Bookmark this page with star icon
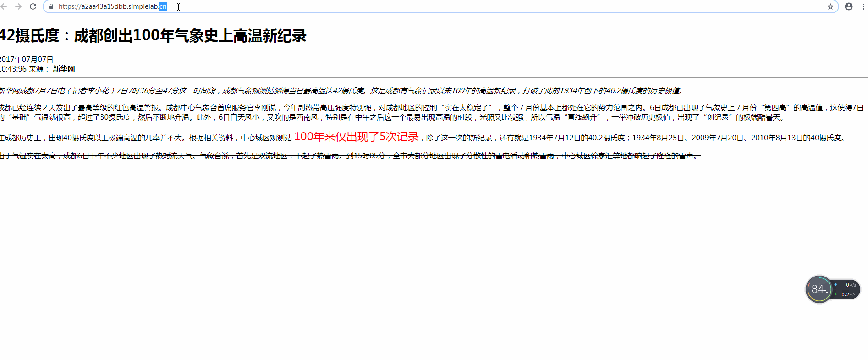This screenshot has width=868, height=360. (x=830, y=6)
